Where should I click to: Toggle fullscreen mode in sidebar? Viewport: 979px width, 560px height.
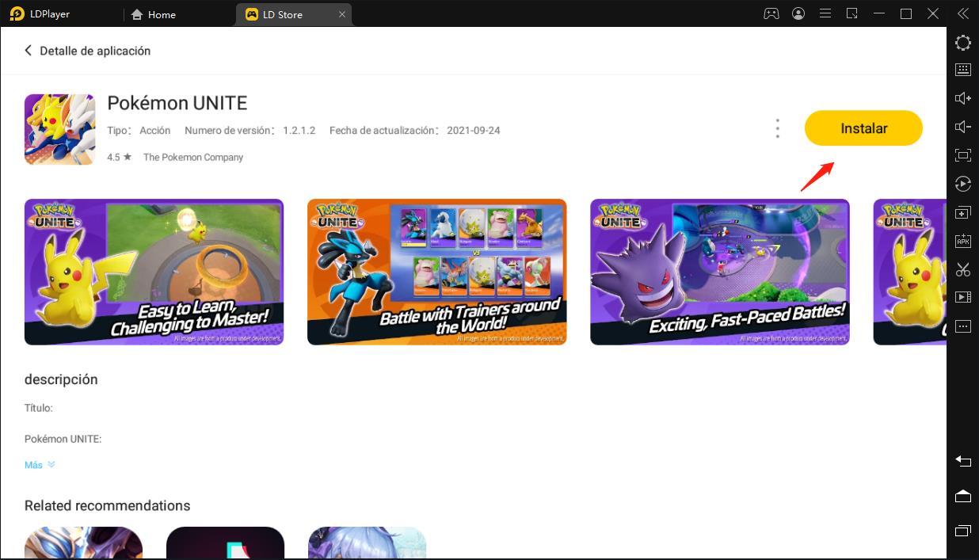click(963, 155)
